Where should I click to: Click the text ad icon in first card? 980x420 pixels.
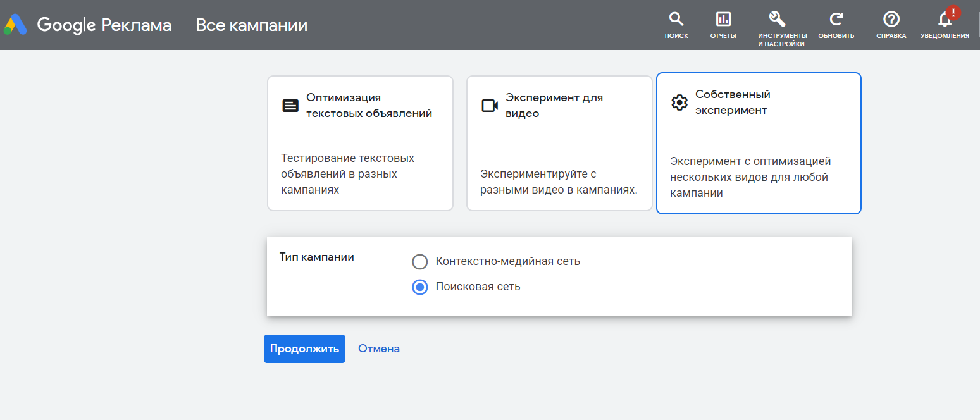(x=290, y=106)
